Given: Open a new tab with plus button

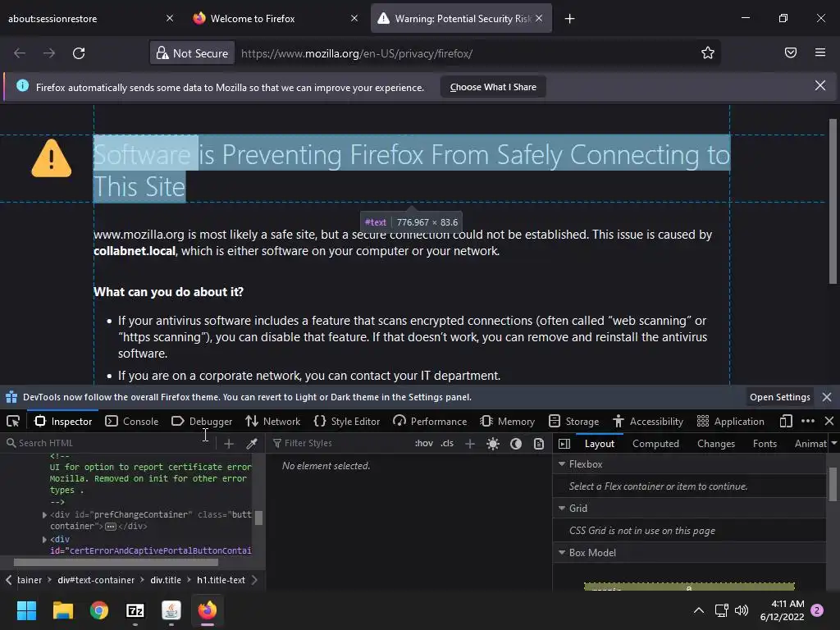Looking at the screenshot, I should point(569,19).
